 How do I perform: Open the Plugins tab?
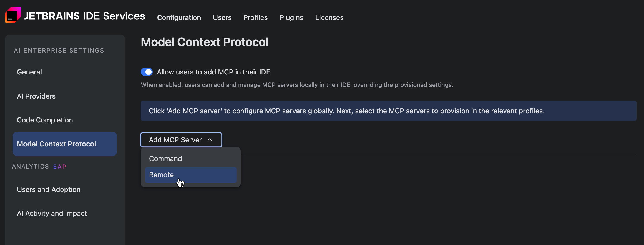(x=291, y=17)
